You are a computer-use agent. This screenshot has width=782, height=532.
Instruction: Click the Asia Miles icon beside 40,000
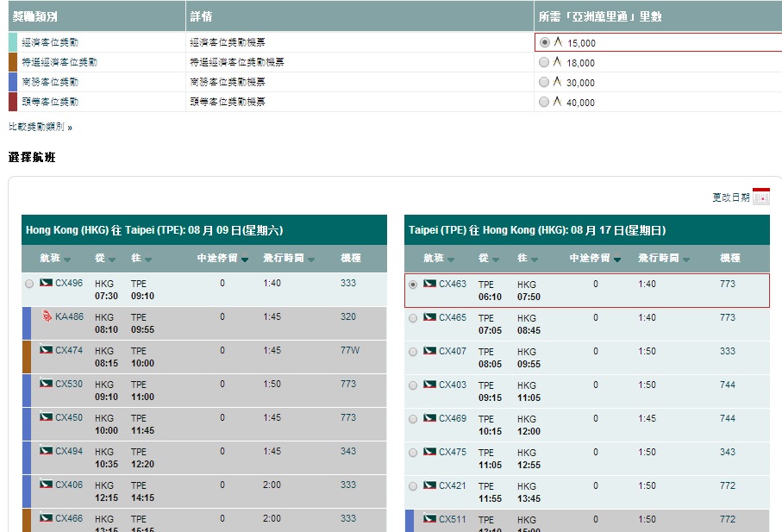pos(557,102)
